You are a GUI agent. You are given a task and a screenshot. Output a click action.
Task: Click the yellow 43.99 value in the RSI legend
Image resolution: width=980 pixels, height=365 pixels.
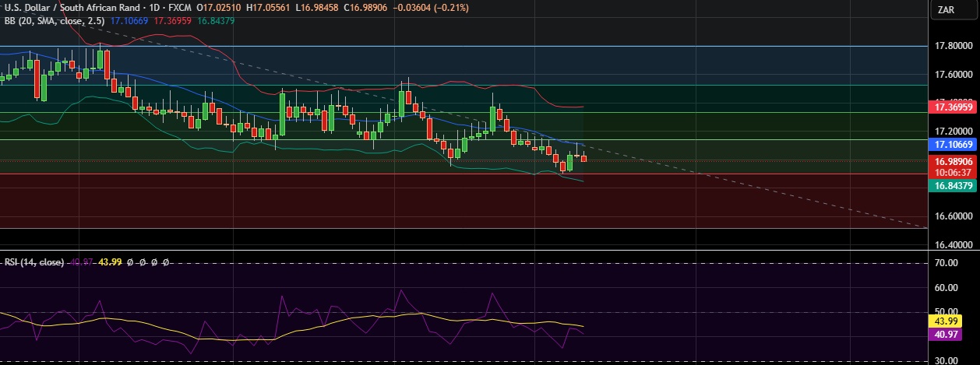pyautogui.click(x=109, y=262)
